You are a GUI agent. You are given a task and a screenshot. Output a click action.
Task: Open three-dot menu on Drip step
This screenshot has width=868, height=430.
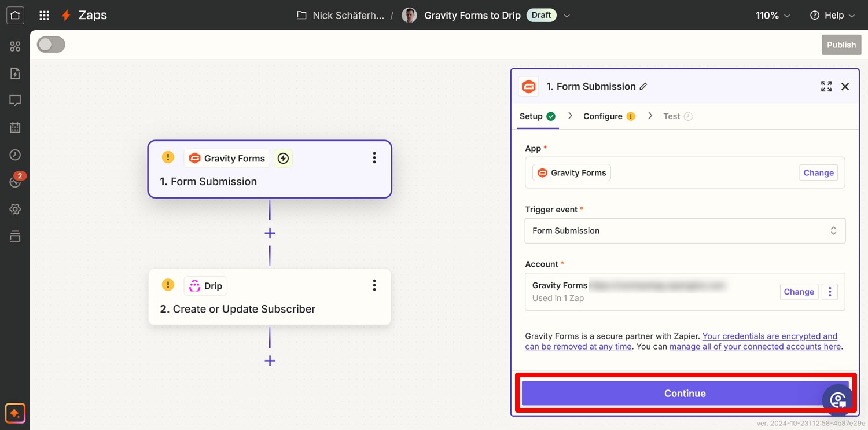(x=374, y=285)
